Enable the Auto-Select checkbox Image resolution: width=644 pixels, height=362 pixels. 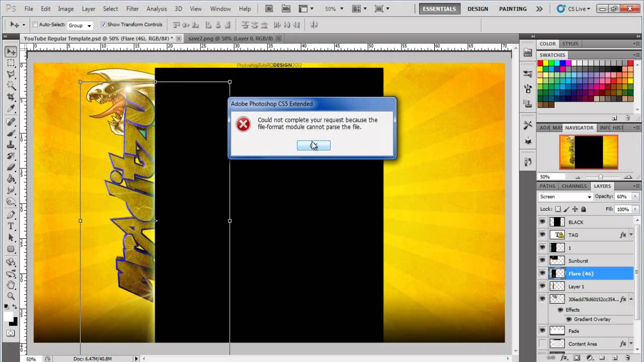click(x=35, y=25)
